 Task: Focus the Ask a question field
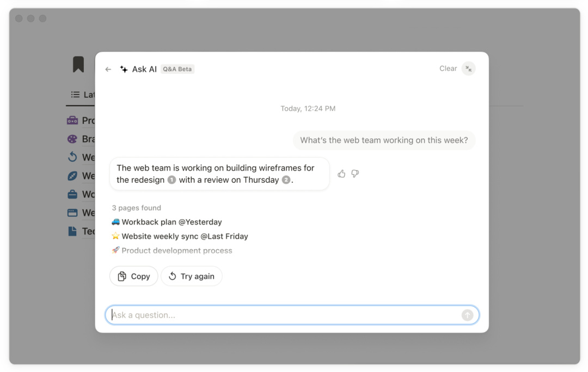[x=283, y=315]
